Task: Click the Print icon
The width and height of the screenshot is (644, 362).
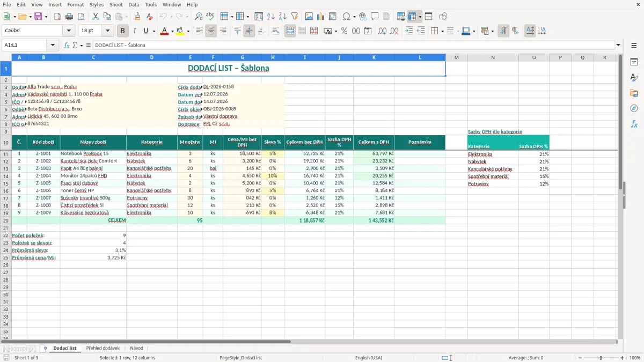Action: tap(69, 17)
